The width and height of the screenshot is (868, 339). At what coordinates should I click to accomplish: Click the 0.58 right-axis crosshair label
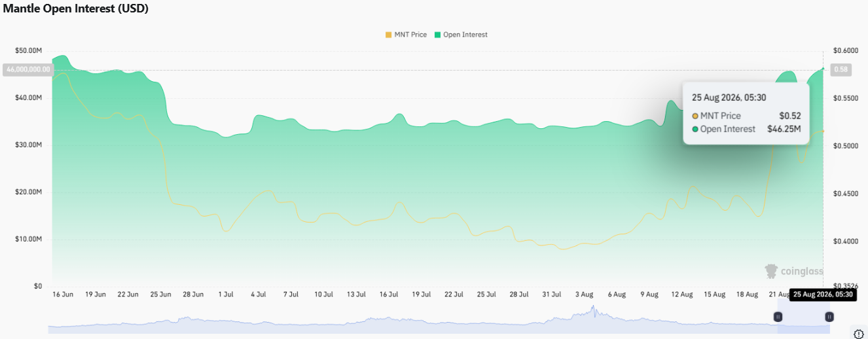tap(841, 69)
